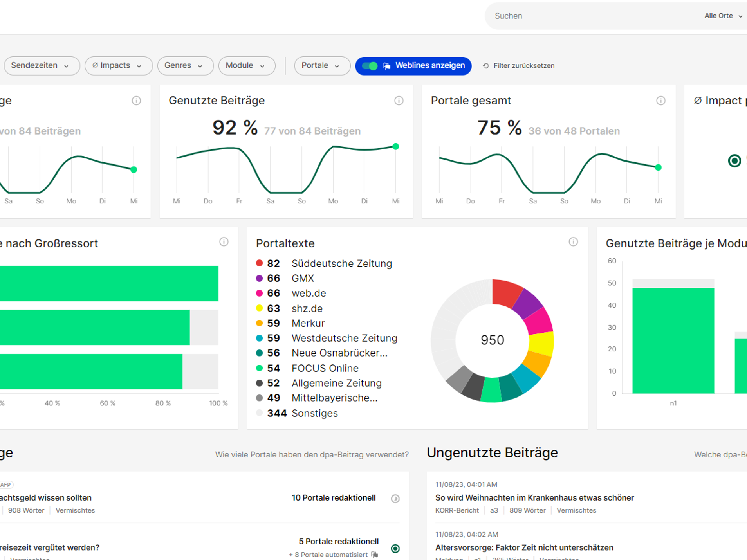Open article So wird Weihnachten im Krankenhaus
Screen dimensions: 747x560
point(534,498)
